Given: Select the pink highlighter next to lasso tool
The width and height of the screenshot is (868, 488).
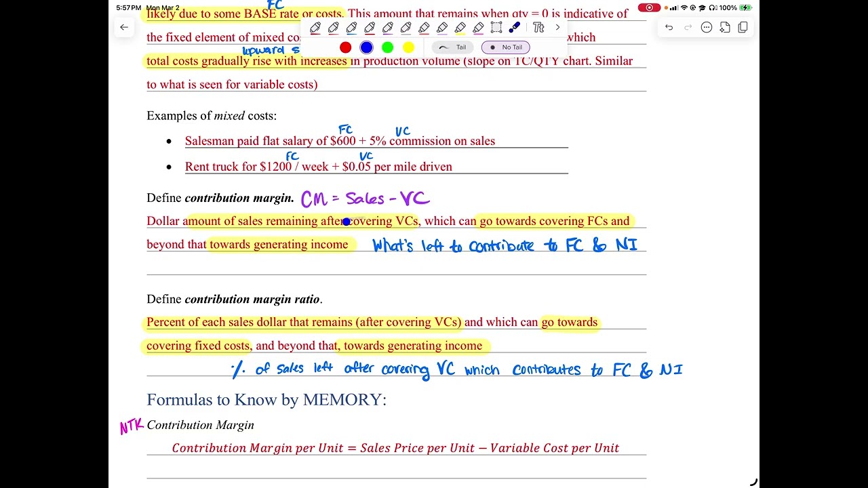Looking at the screenshot, I should coord(478,28).
